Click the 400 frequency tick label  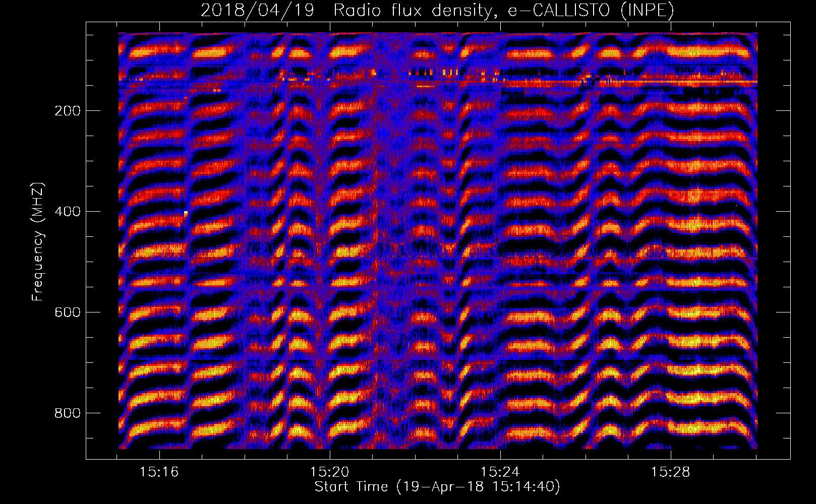[67, 212]
